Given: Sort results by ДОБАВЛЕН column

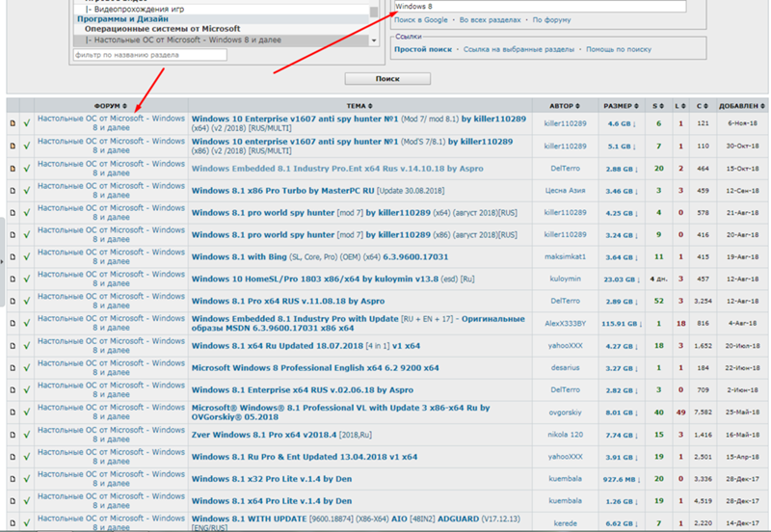Looking at the screenshot, I should click(742, 106).
